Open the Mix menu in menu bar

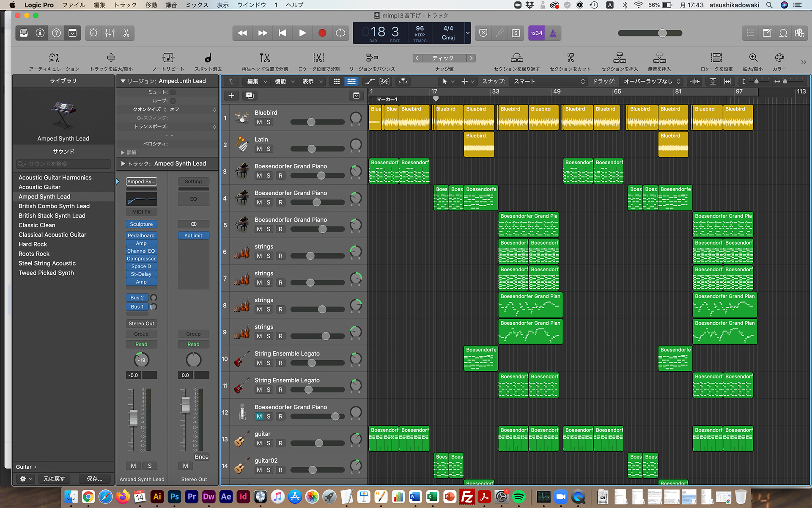pos(197,5)
